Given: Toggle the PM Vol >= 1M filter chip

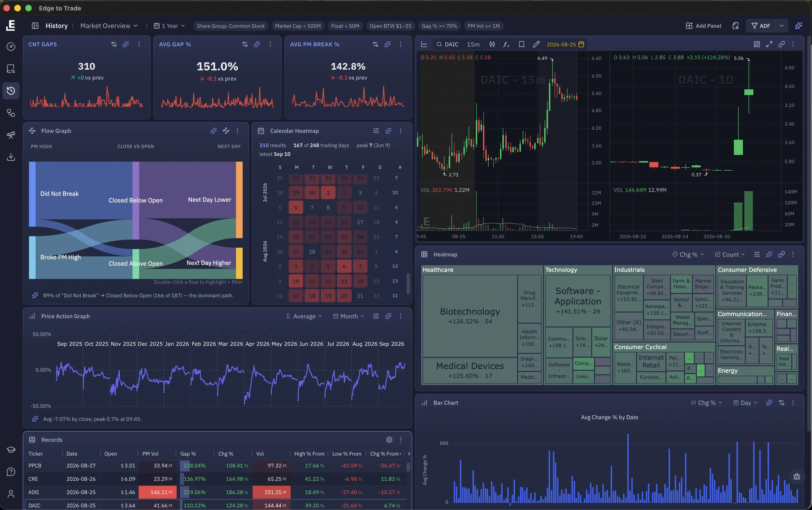Looking at the screenshot, I should coord(483,26).
